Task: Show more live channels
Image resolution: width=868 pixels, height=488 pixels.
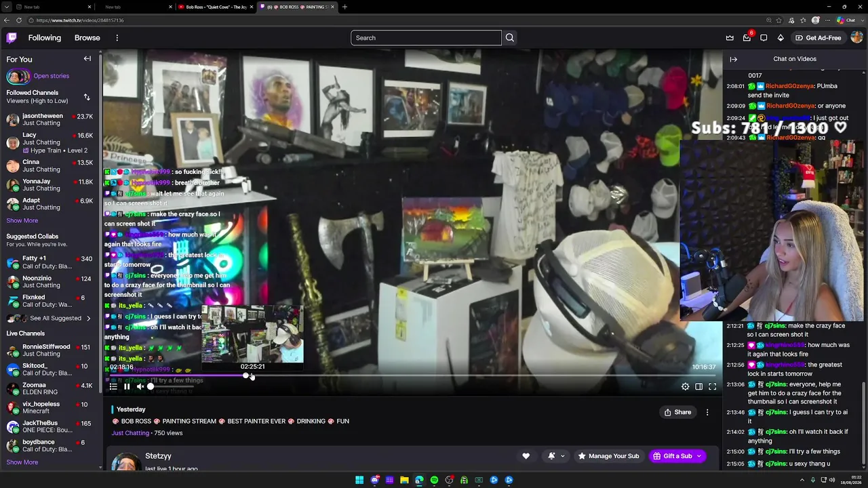Action: click(22, 462)
